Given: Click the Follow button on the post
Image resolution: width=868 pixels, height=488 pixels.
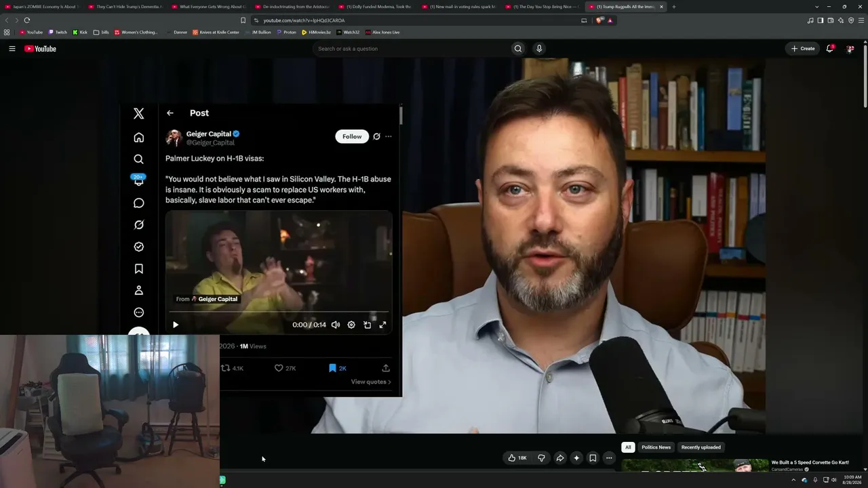Looking at the screenshot, I should pyautogui.click(x=352, y=136).
